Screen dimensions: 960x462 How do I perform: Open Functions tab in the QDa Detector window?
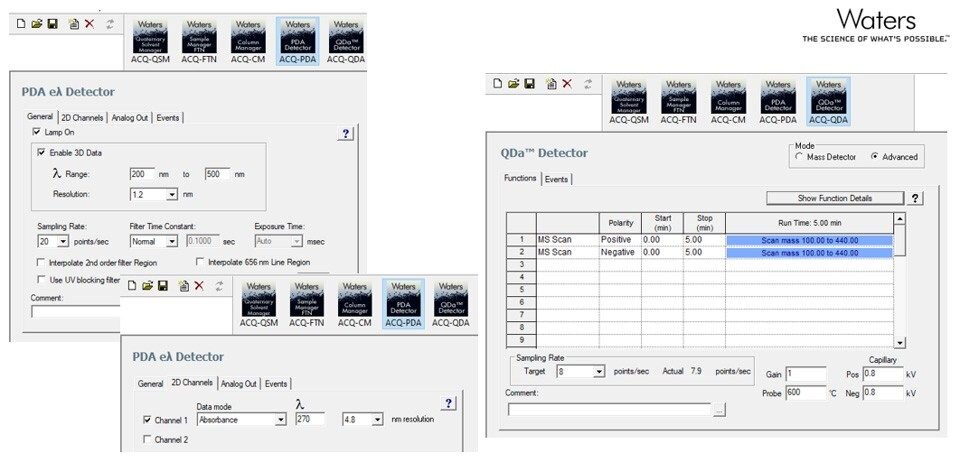tap(520, 178)
